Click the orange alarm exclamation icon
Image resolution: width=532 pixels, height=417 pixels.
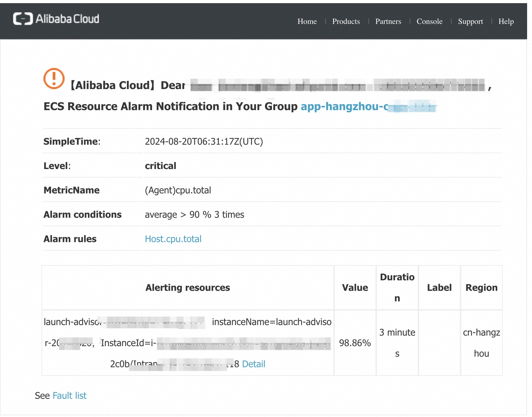(54, 78)
